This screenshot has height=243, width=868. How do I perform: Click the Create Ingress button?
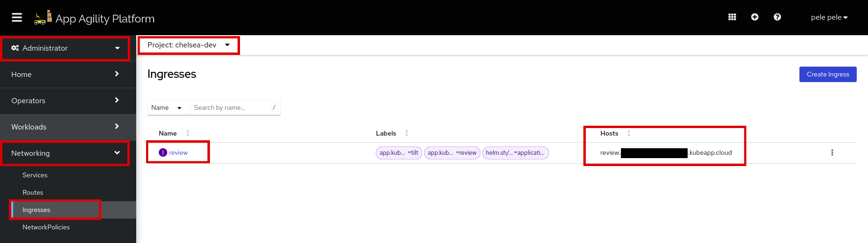coord(828,74)
